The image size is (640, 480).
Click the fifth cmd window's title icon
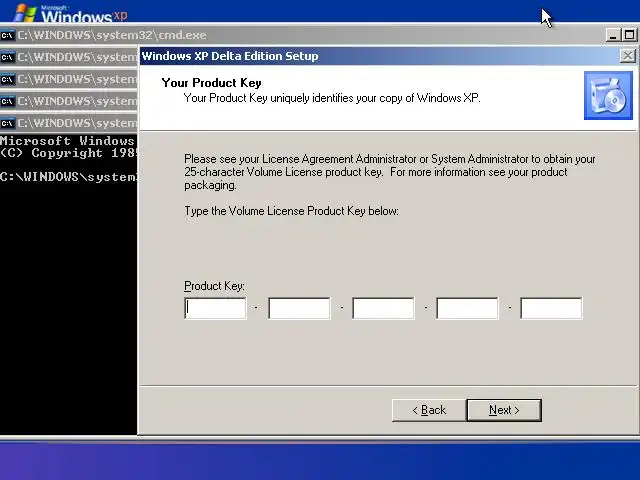(x=7, y=123)
